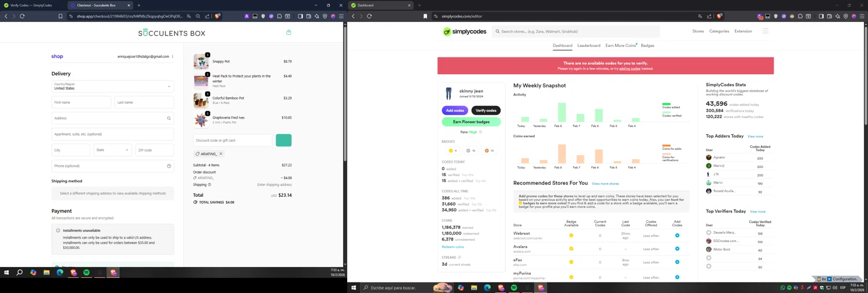Apply the discount code with the teal button

tap(284, 140)
